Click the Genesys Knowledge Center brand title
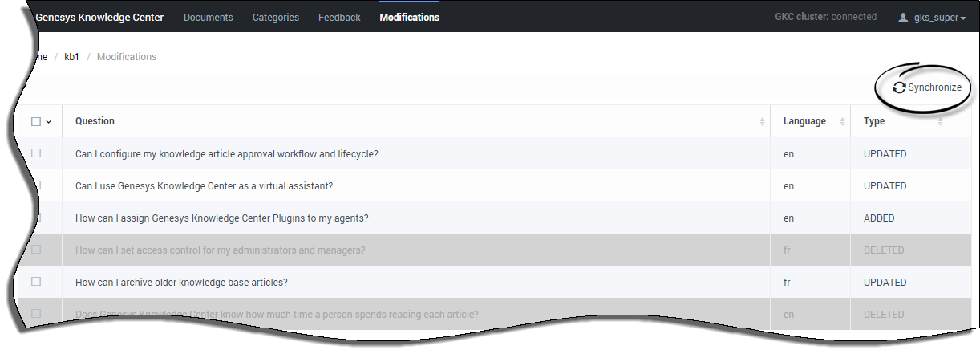 click(99, 17)
